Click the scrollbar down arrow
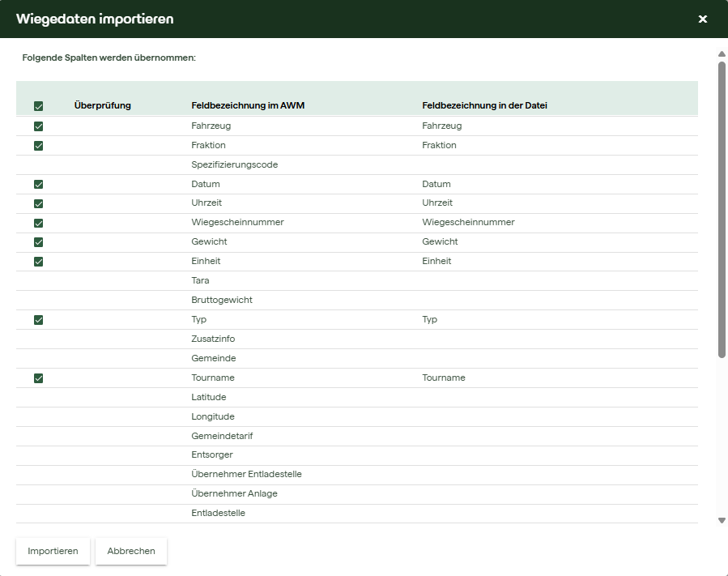The height and width of the screenshot is (576, 728). [722, 520]
